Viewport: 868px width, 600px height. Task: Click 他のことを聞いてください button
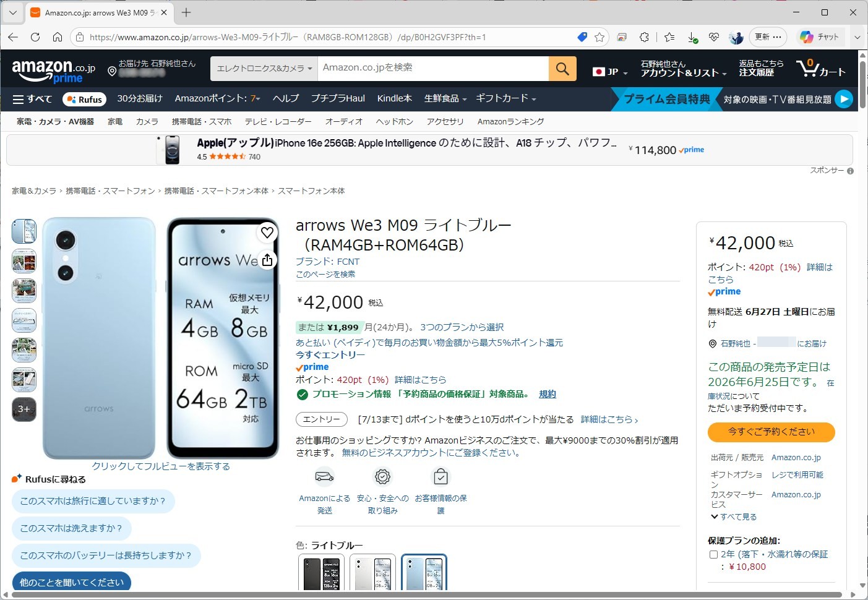[x=72, y=583]
